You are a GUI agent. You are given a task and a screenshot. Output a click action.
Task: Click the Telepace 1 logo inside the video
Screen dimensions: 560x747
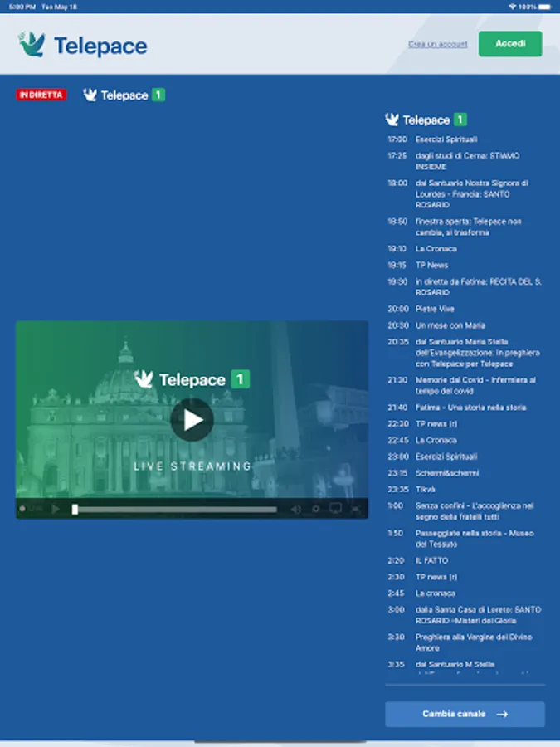coord(192,379)
